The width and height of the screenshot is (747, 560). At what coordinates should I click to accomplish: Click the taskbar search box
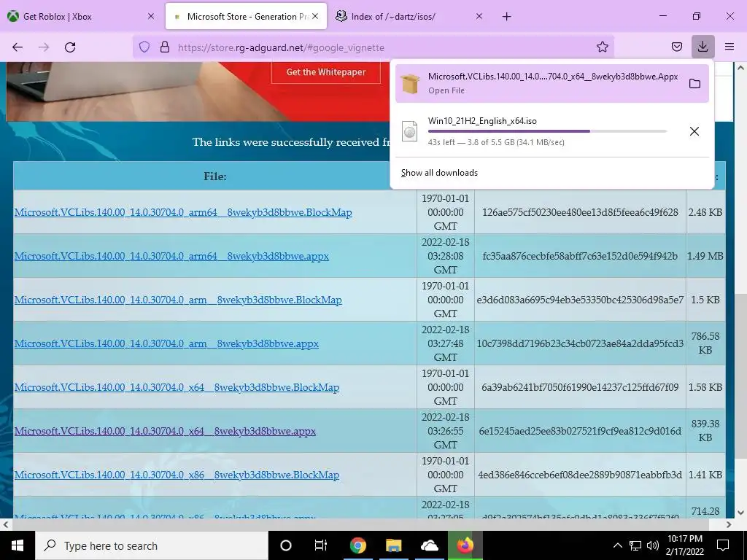152,545
